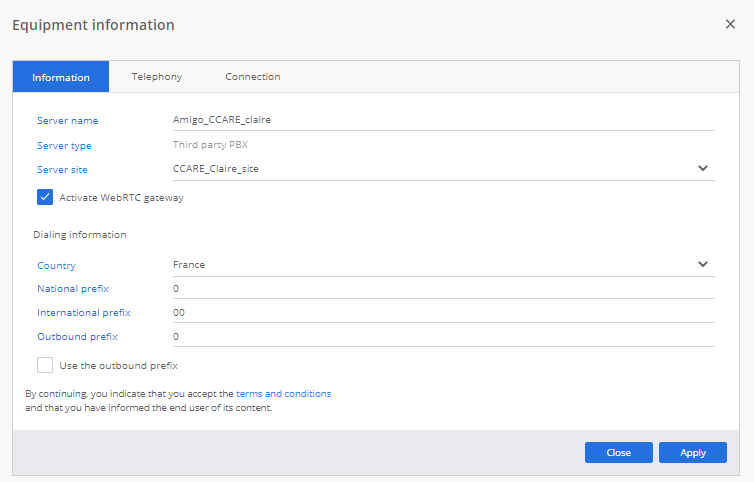Open the Country dropdown chevron
This screenshot has width=754, height=482.
702,265
